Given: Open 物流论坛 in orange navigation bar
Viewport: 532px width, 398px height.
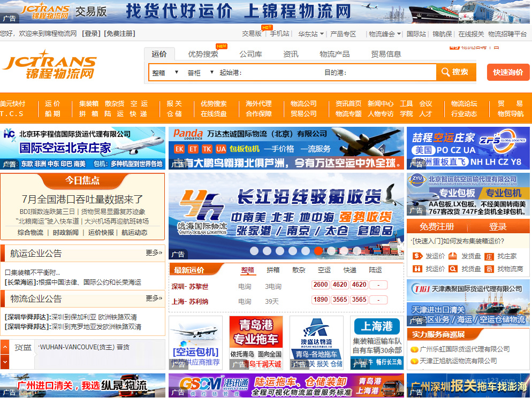Looking at the screenshot, I should (464, 103).
